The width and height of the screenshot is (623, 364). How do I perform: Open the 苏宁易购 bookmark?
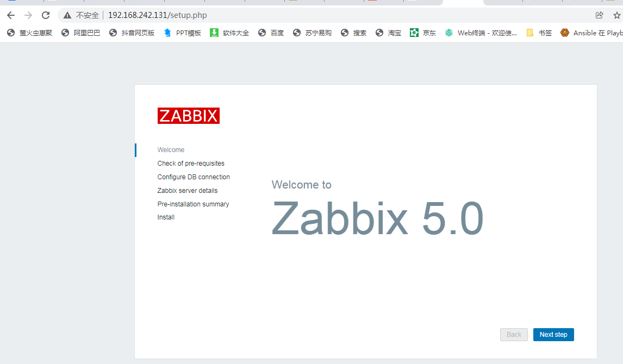click(312, 33)
